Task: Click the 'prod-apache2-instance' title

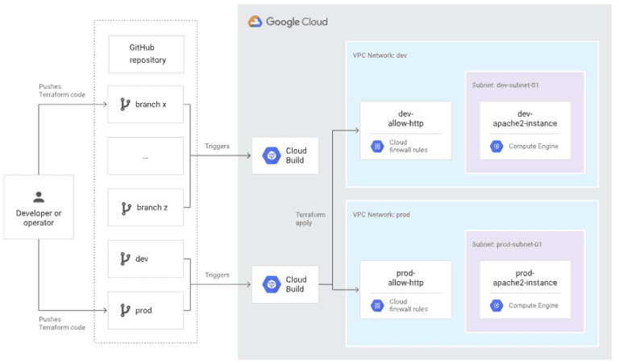Action: [525, 278]
